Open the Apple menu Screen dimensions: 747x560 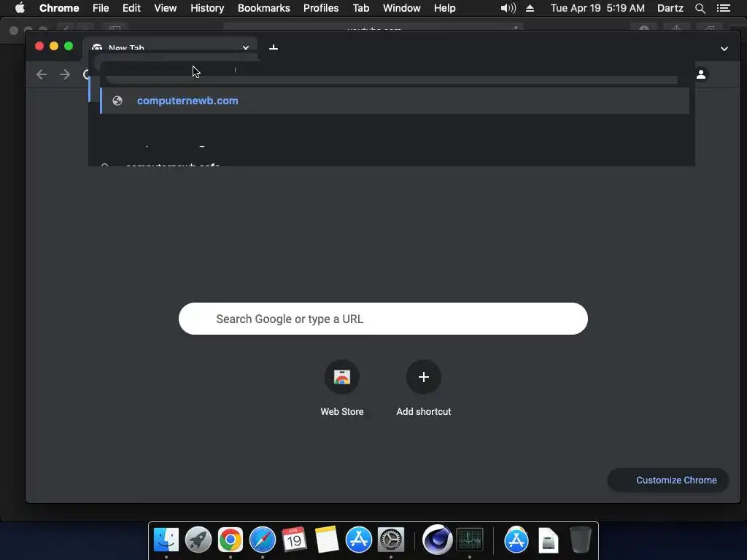pos(20,8)
